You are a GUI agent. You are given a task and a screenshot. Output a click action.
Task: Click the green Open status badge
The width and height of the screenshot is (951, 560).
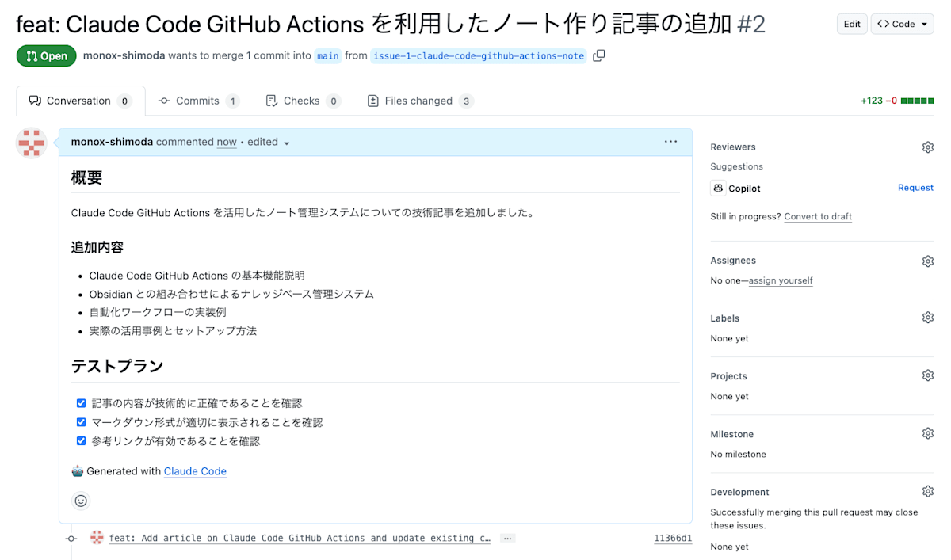coord(47,56)
